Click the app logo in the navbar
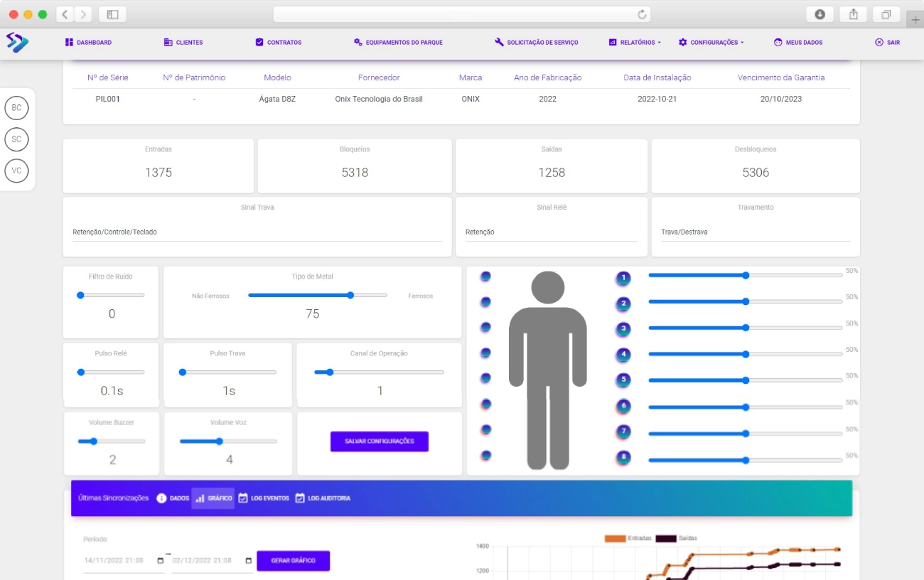924x580 pixels. tap(17, 43)
